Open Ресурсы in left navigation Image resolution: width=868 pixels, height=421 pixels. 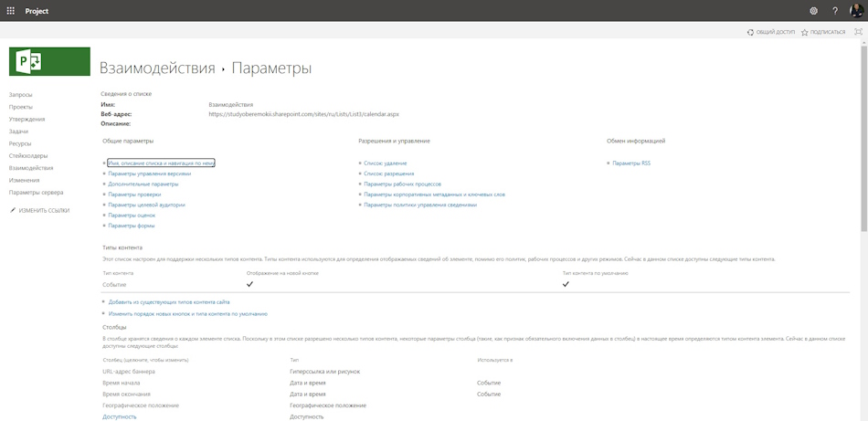pos(20,143)
